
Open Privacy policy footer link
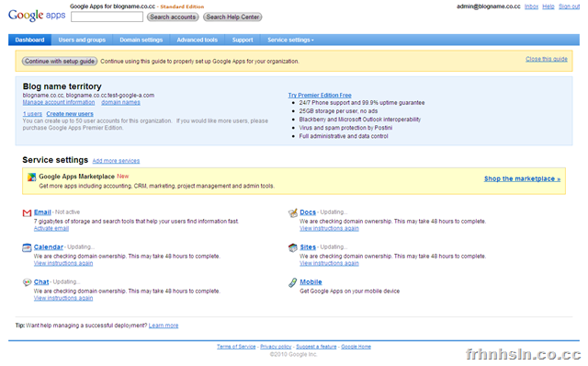click(276, 347)
